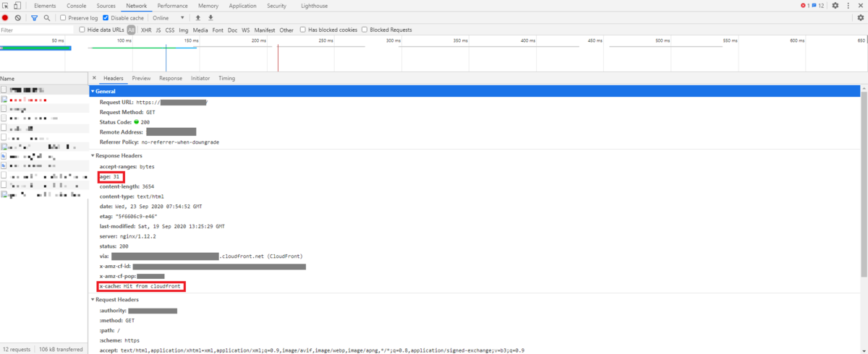The image size is (868, 354).
Task: Uncheck Disable cache
Action: 106,17
